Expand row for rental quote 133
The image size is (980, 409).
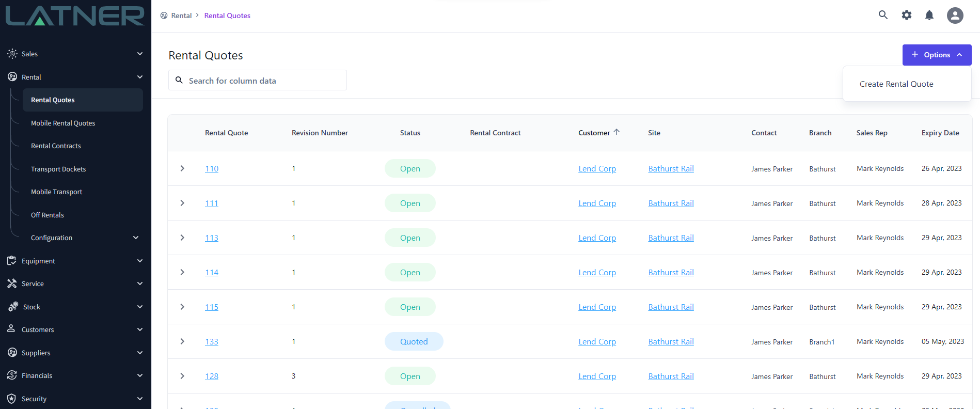[x=182, y=341]
